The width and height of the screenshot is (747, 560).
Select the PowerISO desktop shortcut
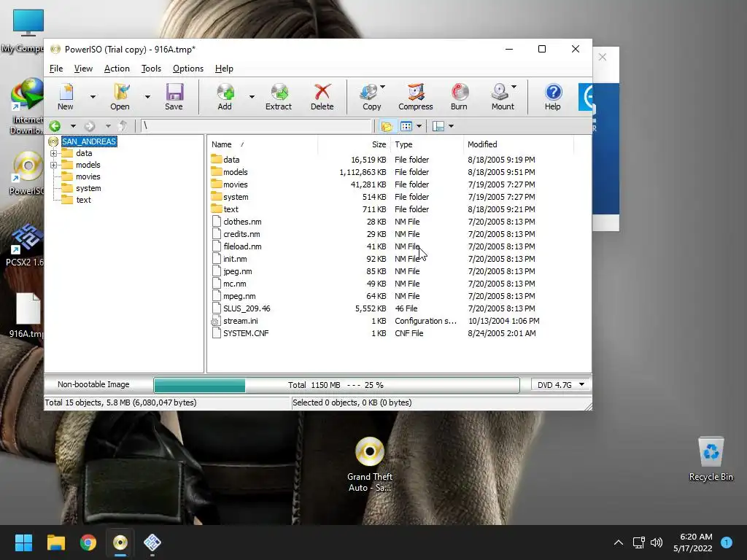click(x=27, y=174)
